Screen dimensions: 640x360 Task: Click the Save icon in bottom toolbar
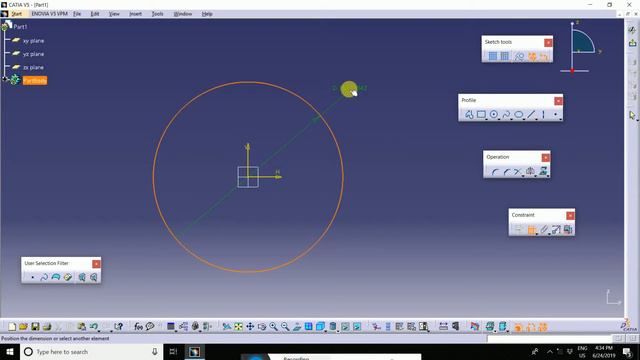(35, 327)
